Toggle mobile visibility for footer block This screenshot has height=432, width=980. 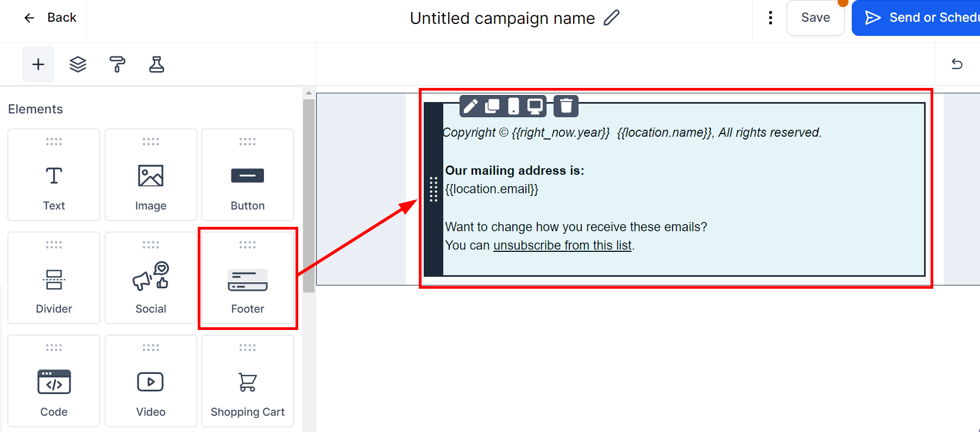pyautogui.click(x=513, y=106)
